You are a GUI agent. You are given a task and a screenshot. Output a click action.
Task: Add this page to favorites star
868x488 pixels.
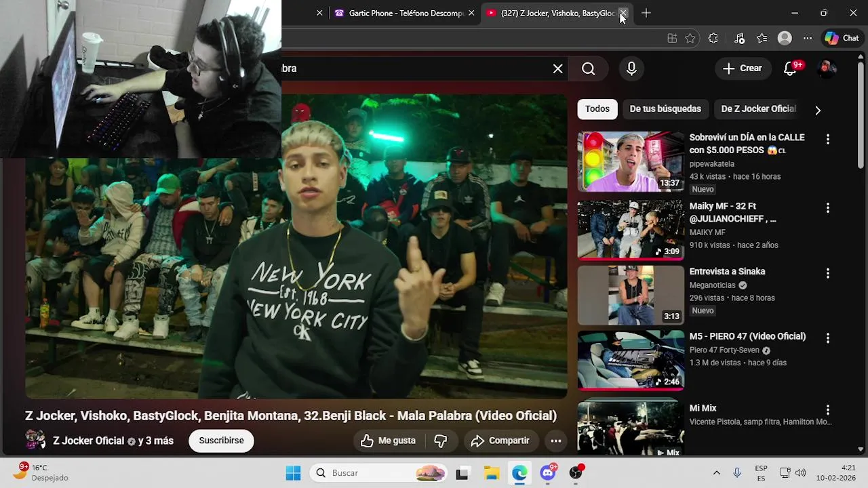690,39
